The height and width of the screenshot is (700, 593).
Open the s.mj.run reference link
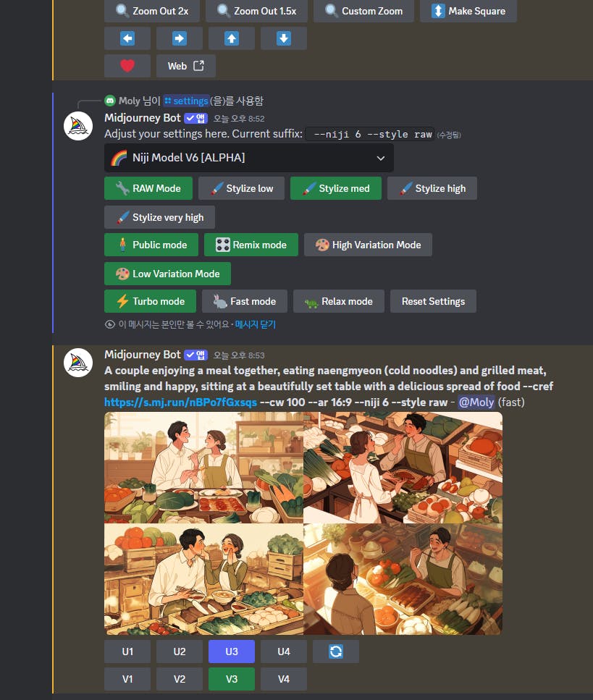click(x=180, y=402)
